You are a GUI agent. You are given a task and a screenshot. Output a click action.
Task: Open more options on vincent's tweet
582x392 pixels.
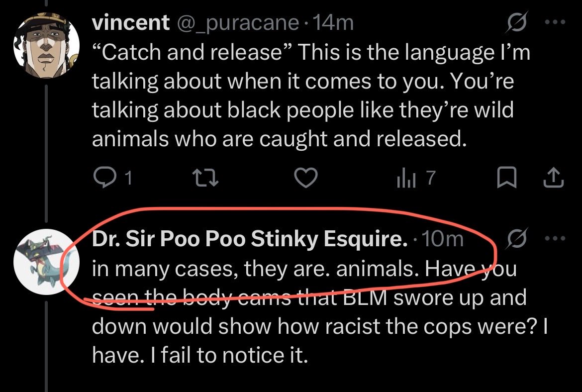[555, 22]
